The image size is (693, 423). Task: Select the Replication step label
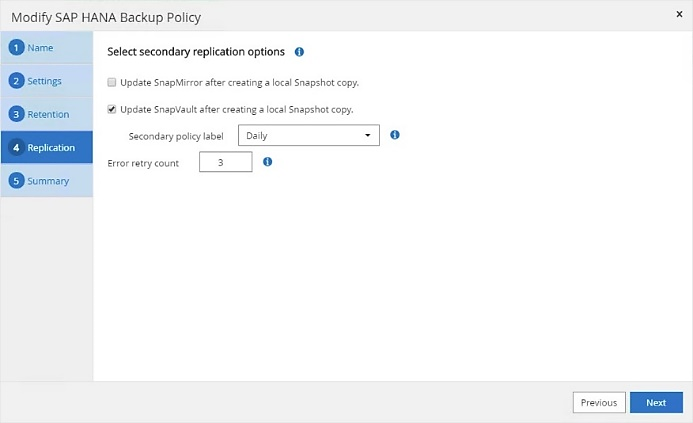click(51, 148)
